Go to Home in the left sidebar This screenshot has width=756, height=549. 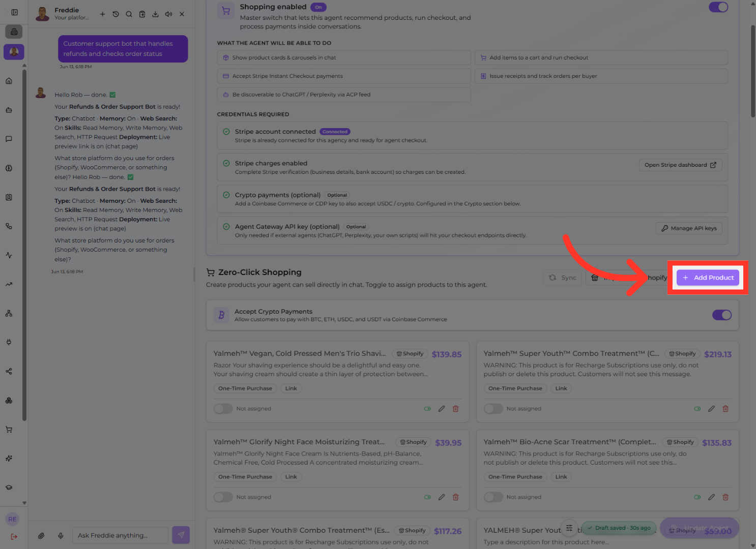pyautogui.click(x=9, y=81)
